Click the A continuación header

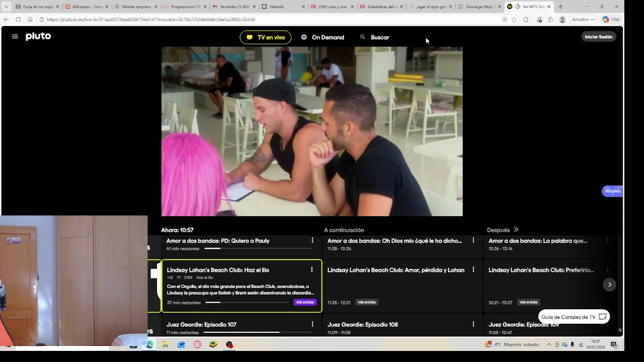pos(344,230)
